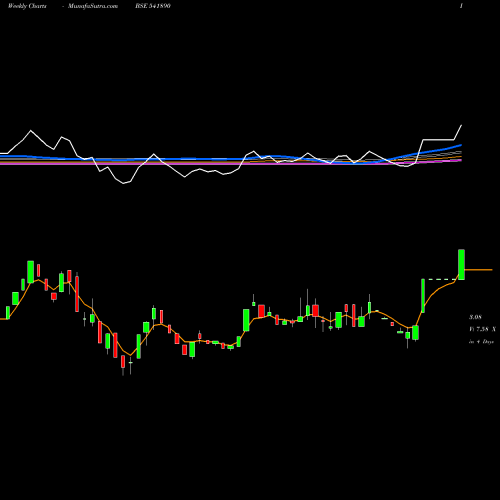Click the 'BSE 541890' symbol text
The image size is (500, 500).
point(153,6)
